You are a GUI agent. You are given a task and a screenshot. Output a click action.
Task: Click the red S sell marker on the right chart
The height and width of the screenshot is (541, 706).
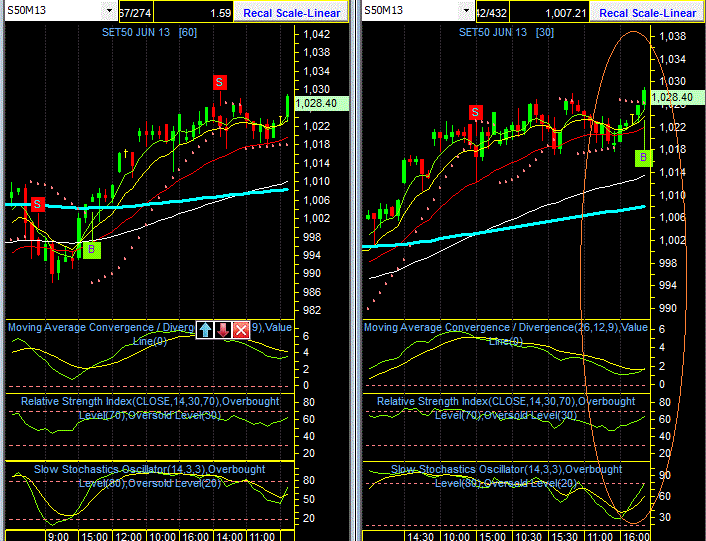click(475, 113)
